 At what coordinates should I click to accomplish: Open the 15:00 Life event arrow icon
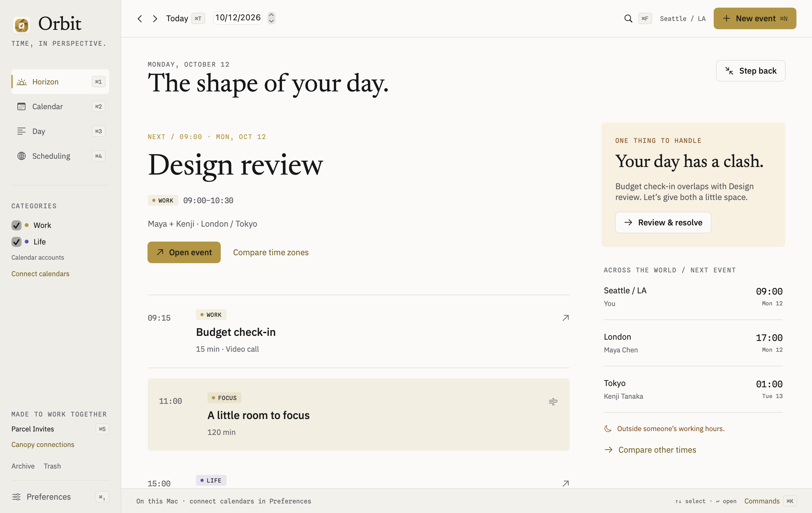(566, 484)
